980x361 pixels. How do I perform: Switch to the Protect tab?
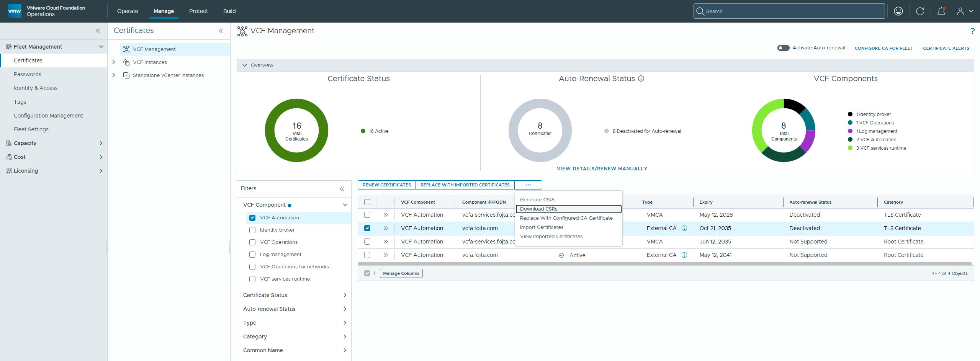198,11
